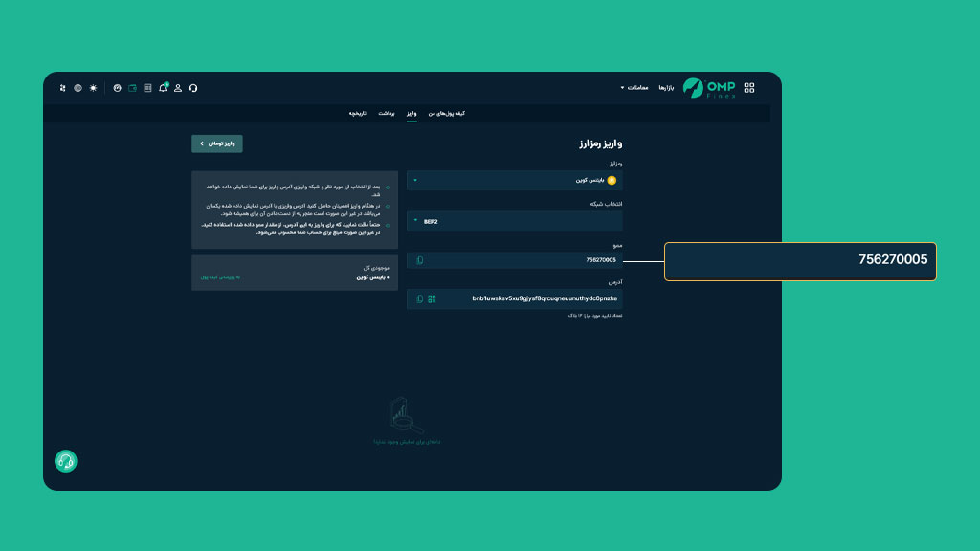
Task: Open the cryptocurrency selector showing Binance Coin
Action: [514, 181]
